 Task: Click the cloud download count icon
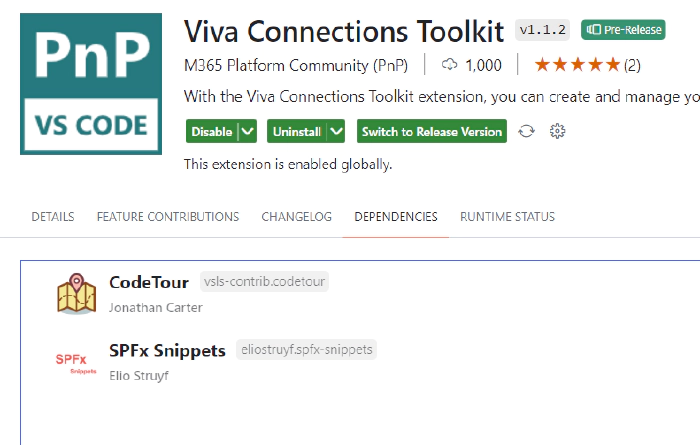coord(450,65)
